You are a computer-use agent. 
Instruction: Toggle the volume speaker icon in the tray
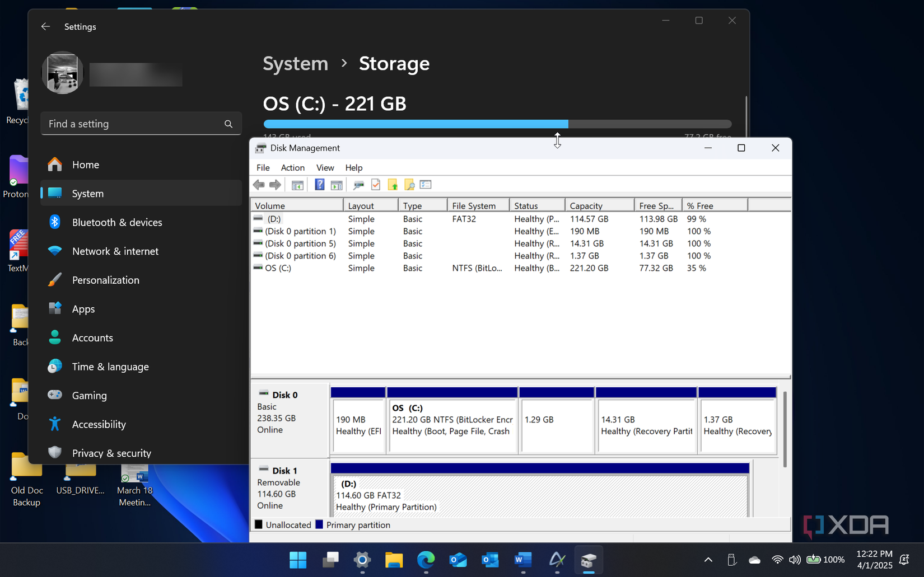[x=795, y=560]
